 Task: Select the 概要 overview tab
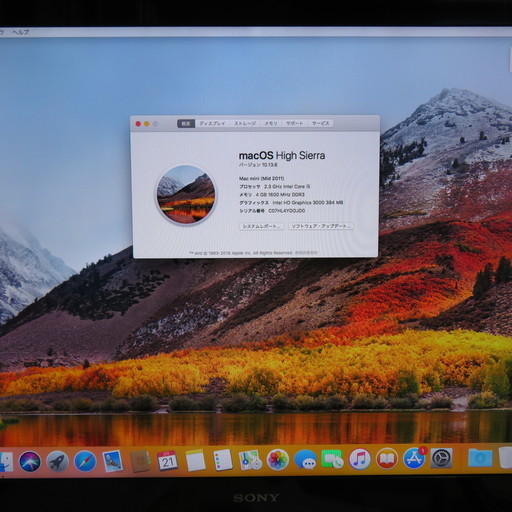186,124
